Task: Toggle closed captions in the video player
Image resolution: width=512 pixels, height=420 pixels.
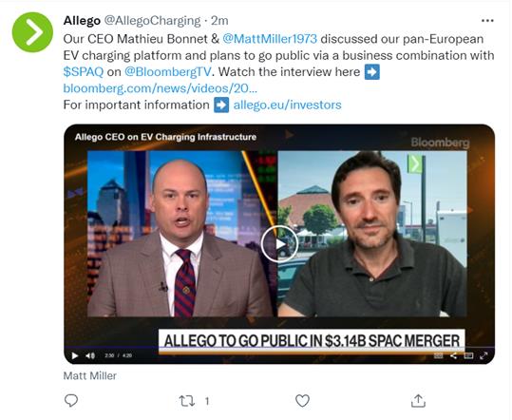Action: pos(438,355)
